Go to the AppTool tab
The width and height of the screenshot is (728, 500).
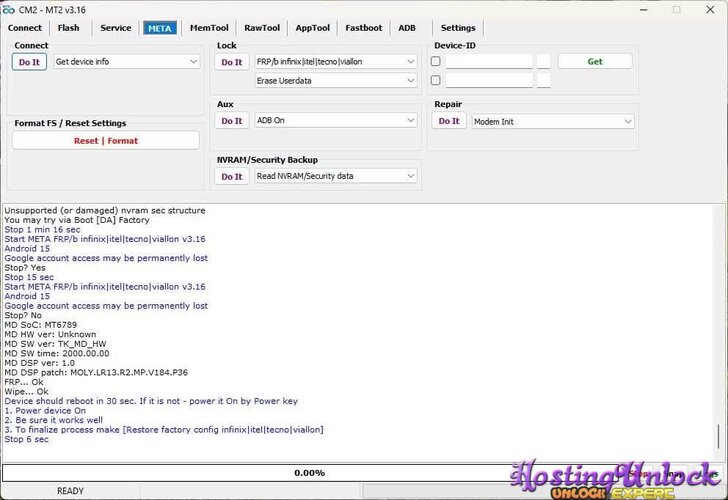pyautogui.click(x=312, y=28)
